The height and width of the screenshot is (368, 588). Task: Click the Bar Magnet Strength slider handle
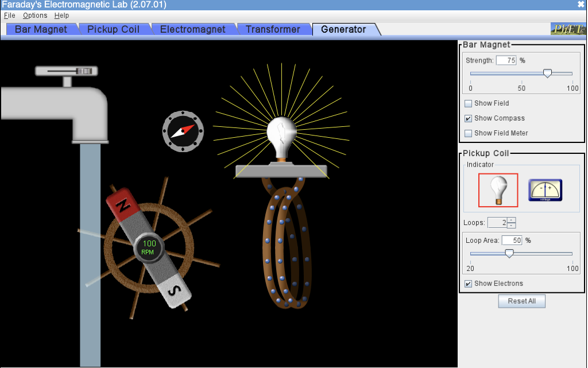point(548,73)
